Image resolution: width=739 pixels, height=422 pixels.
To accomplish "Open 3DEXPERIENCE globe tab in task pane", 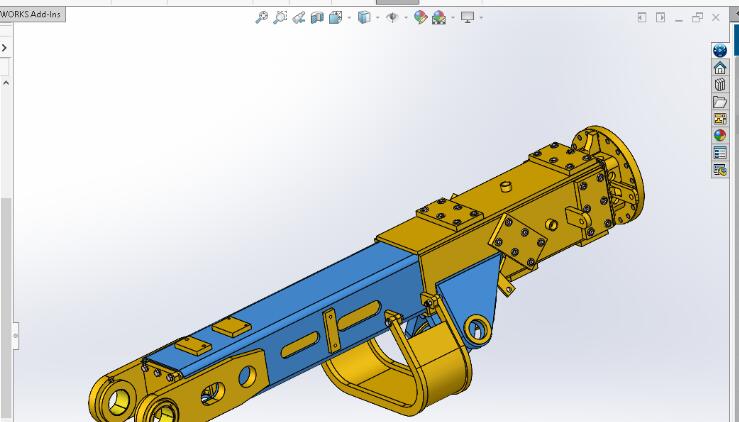I will (720, 50).
